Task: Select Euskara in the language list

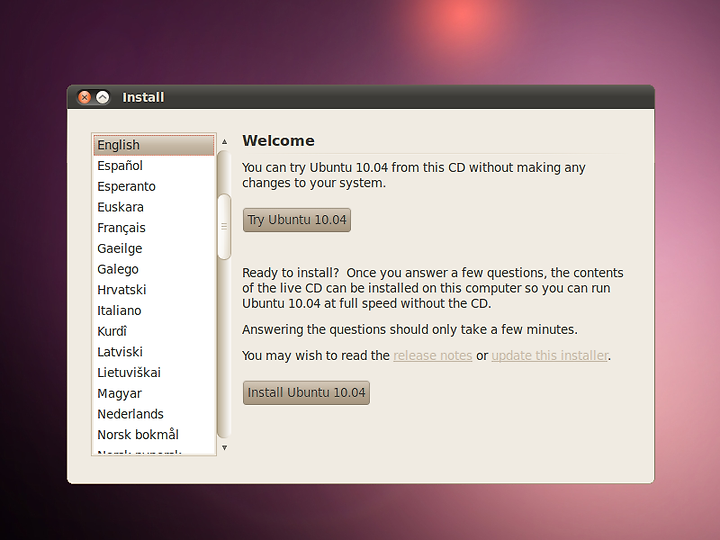Action: [x=154, y=207]
